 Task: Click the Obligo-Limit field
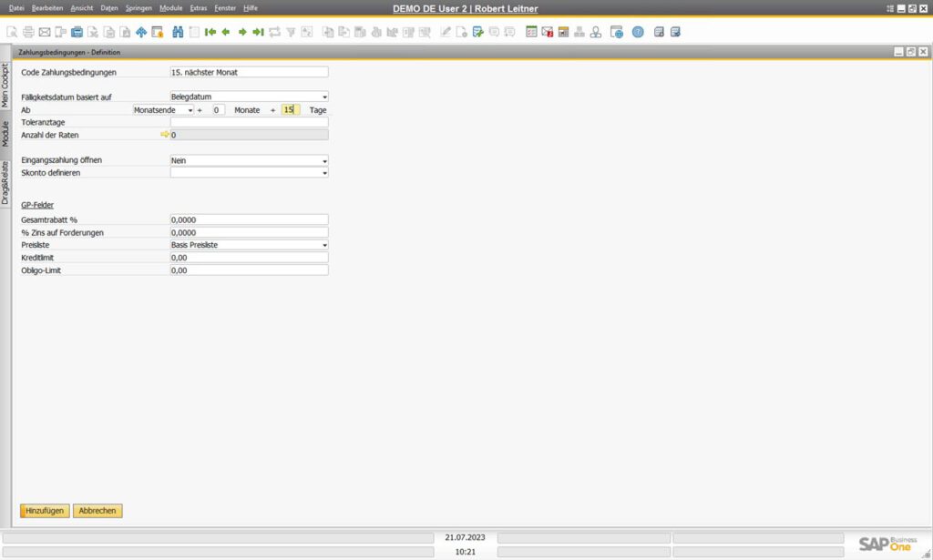[249, 270]
